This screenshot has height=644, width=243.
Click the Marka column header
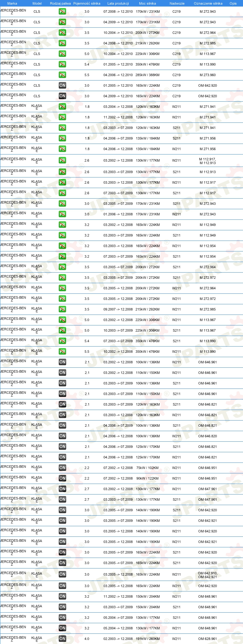click(x=12, y=3)
